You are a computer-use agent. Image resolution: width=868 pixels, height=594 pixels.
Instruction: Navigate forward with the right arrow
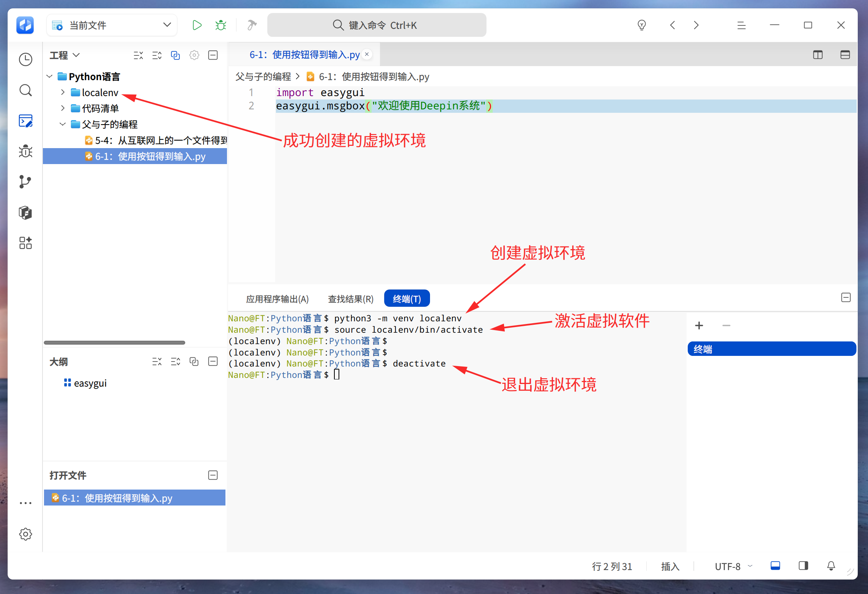click(696, 25)
